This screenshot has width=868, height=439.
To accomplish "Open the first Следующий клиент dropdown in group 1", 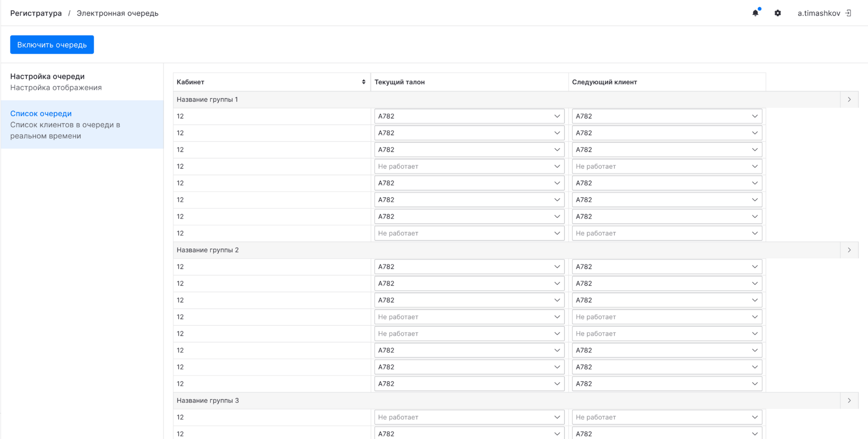I will [667, 116].
